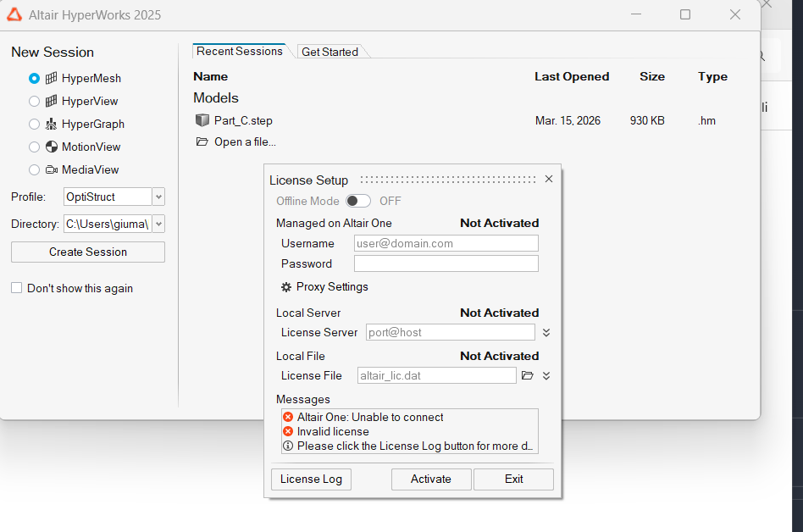Click the HyperMesh grid icon

[51, 78]
